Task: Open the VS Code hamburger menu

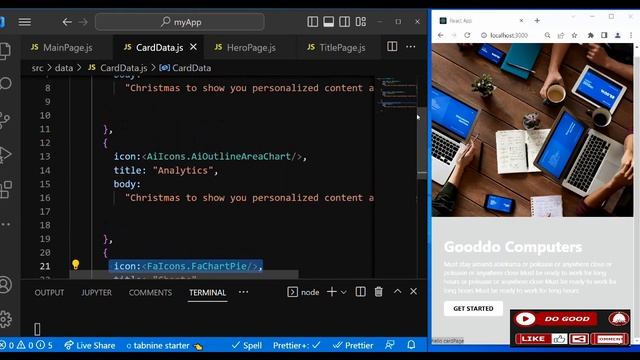Action: pos(24,22)
